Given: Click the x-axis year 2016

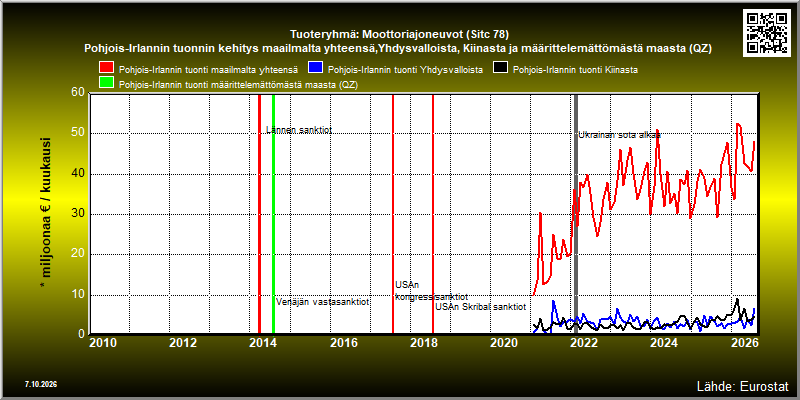Looking at the screenshot, I should pos(343,342).
